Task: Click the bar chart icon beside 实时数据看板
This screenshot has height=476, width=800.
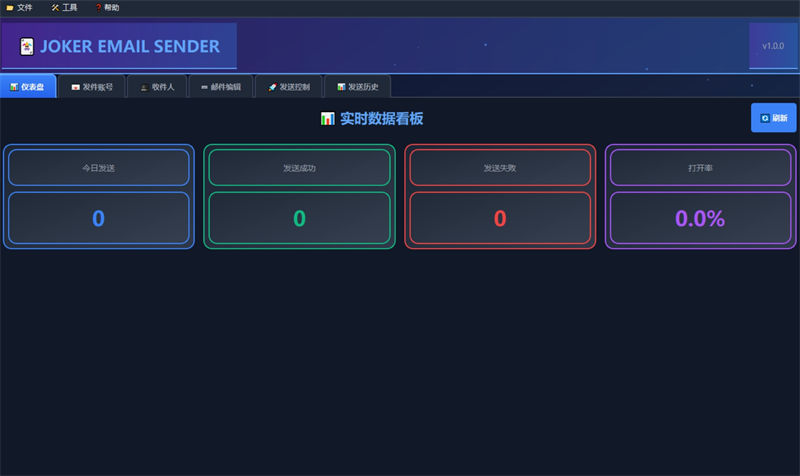Action: click(x=327, y=119)
